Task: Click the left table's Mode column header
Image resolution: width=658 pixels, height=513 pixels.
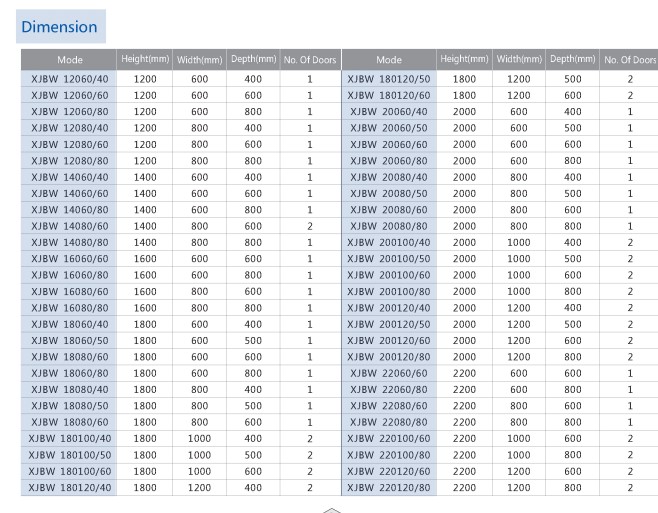Action: pyautogui.click(x=69, y=60)
